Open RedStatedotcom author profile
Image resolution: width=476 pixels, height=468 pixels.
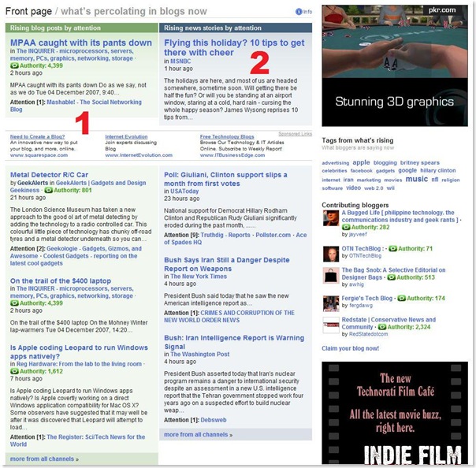click(x=368, y=334)
